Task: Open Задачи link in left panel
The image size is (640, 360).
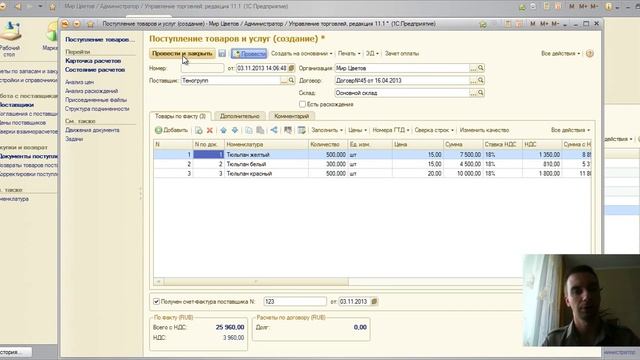Action: click(74, 139)
